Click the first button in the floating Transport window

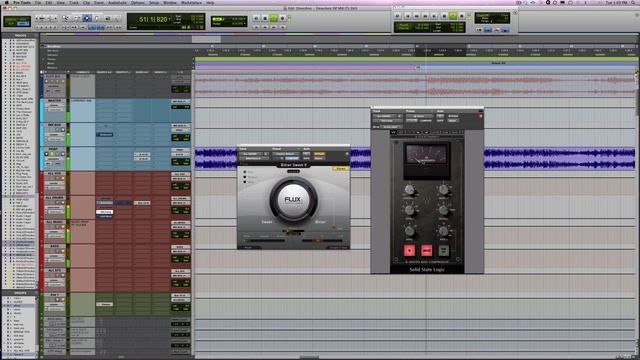coord(398,16)
